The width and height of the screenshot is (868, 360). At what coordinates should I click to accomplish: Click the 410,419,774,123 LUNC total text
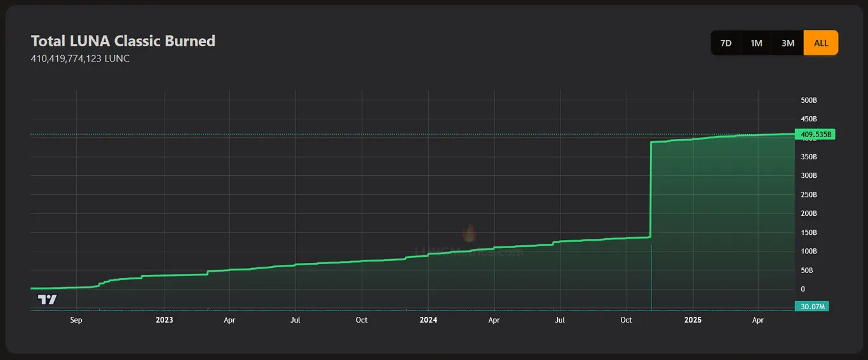tap(81, 58)
